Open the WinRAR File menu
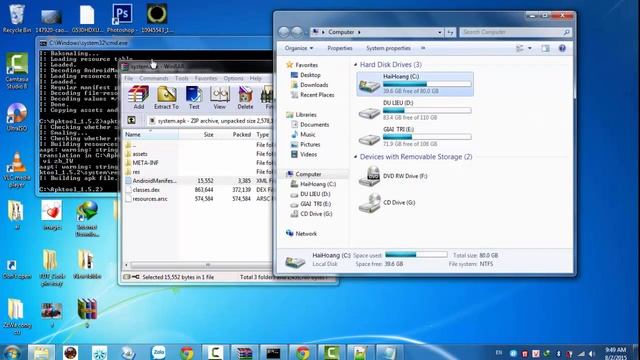640x360 pixels. [129, 78]
